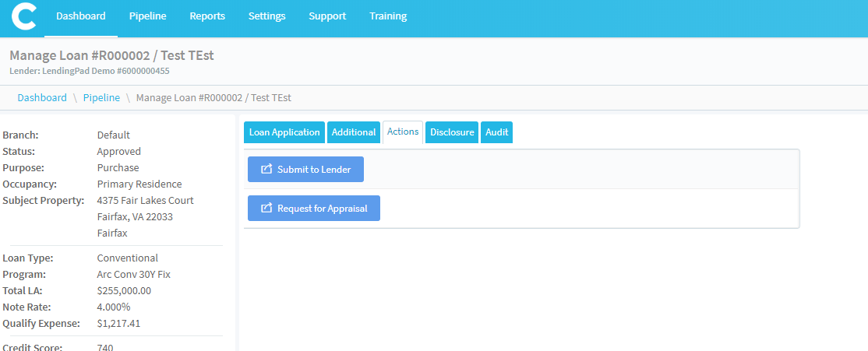This screenshot has width=868, height=351.
Task: Click the LendingPad C logo icon
Action: pyautogui.click(x=23, y=17)
